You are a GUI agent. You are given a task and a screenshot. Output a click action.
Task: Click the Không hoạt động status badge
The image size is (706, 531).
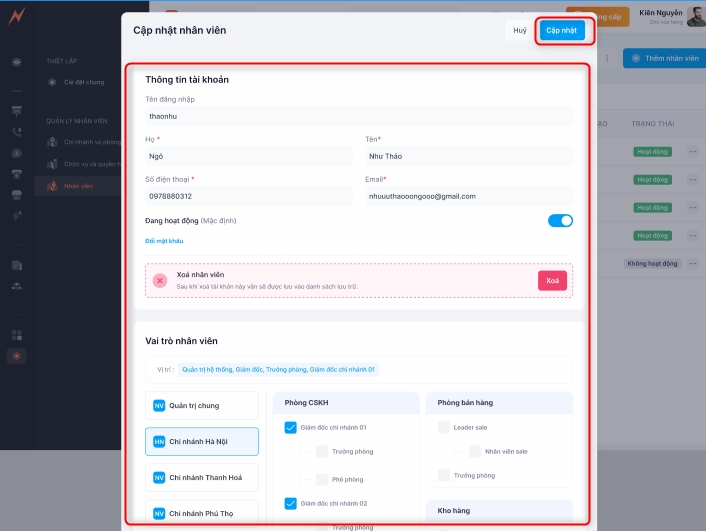652,263
